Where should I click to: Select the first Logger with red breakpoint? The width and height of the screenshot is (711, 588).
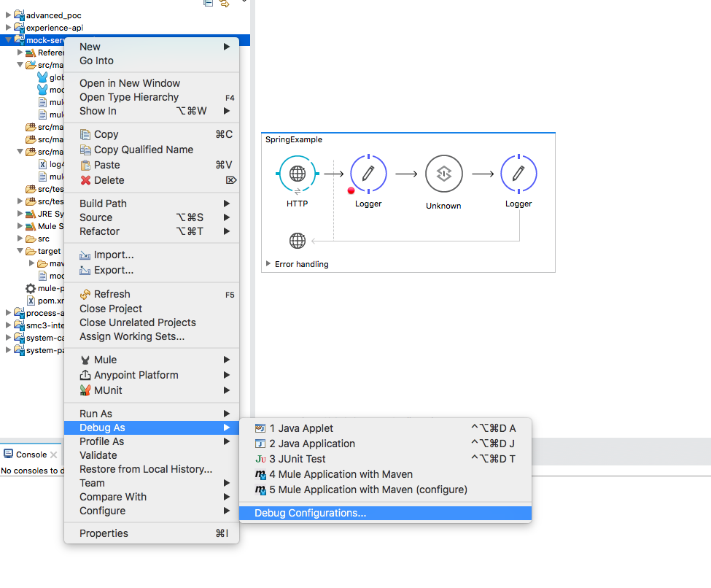pos(368,174)
